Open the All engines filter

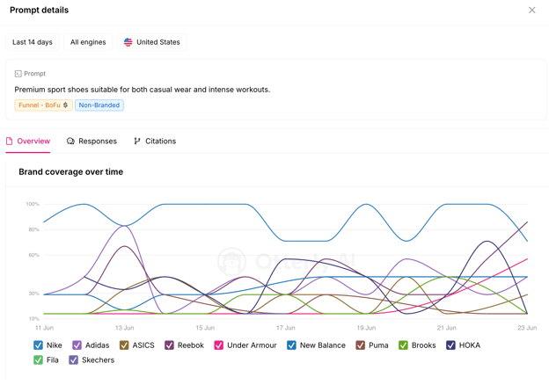[x=88, y=42]
